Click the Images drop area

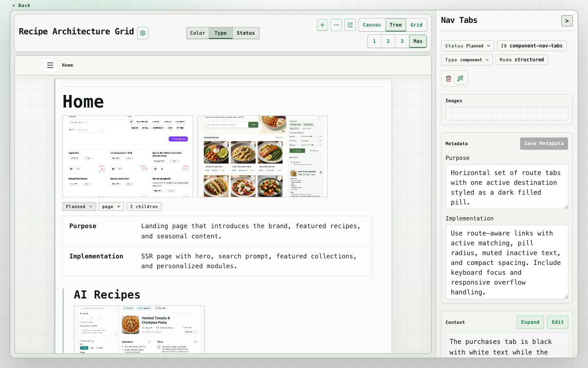coord(507,114)
